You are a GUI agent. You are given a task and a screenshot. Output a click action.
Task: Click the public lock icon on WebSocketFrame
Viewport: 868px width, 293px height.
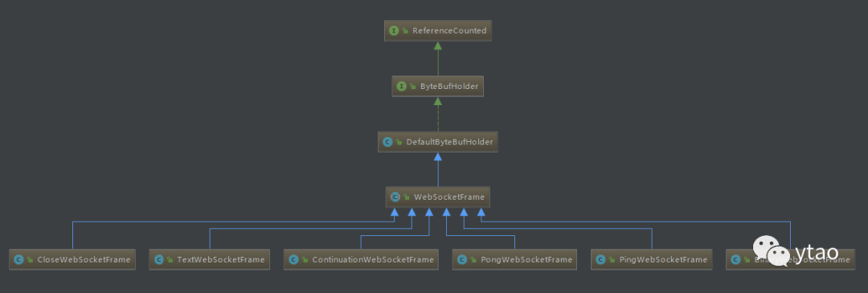407,197
